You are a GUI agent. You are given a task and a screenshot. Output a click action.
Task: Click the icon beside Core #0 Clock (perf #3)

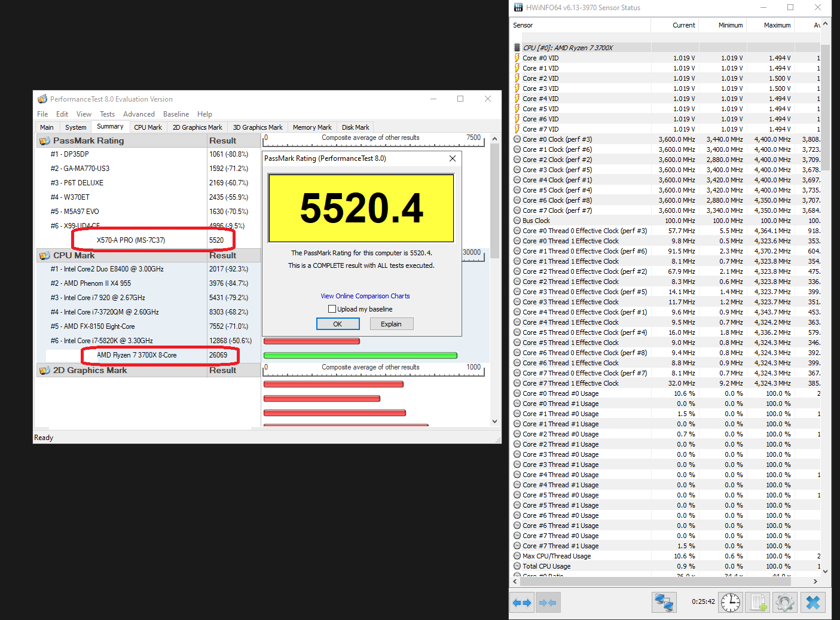pos(517,139)
